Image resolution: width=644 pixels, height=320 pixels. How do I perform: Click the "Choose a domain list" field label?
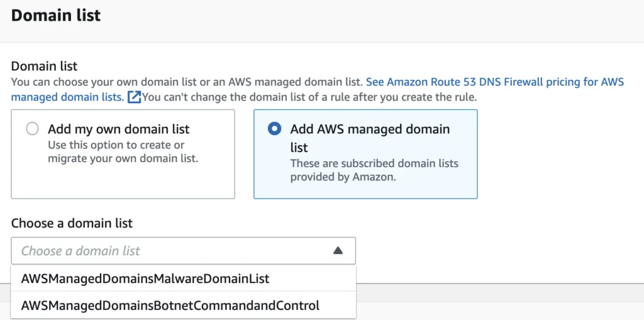[x=72, y=223]
